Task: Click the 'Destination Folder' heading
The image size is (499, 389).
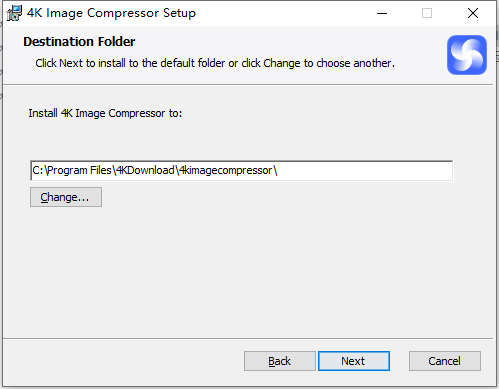Action: (79, 42)
